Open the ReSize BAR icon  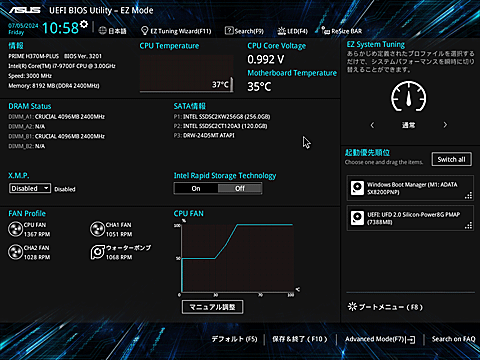pos(325,31)
